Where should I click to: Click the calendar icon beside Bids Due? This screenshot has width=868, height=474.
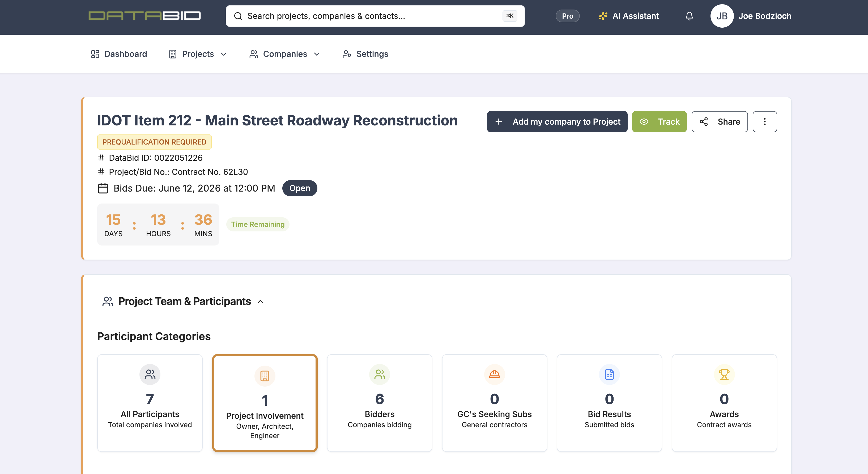[103, 188]
